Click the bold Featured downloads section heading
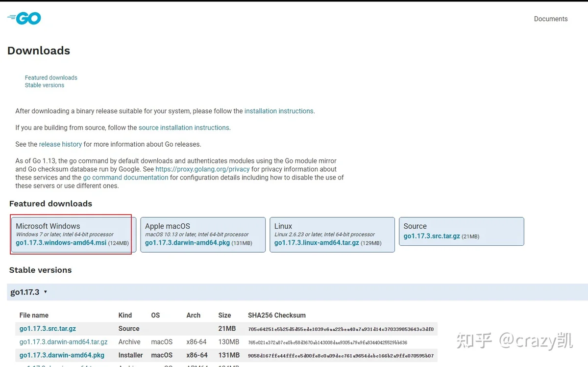Viewport: 588px width, 367px height. (x=50, y=204)
